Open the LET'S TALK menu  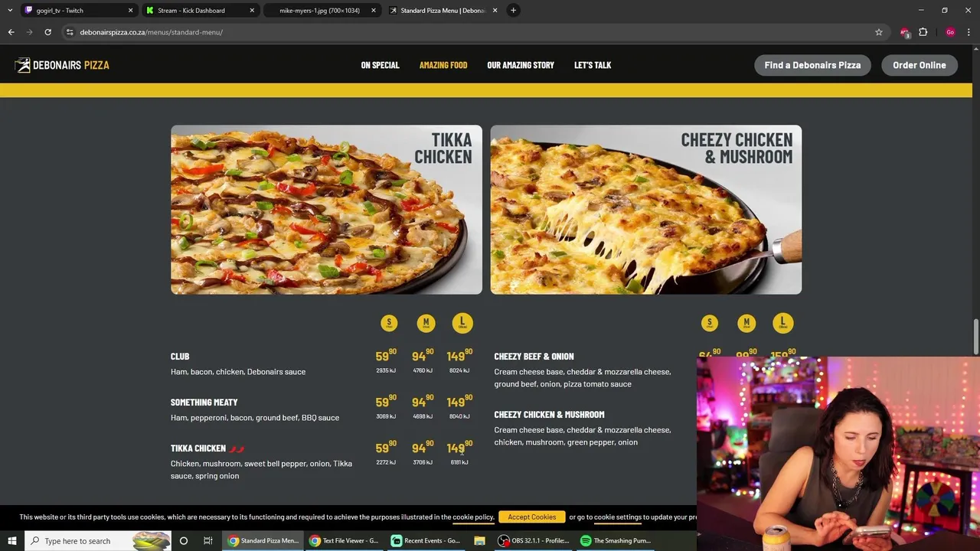(x=593, y=65)
